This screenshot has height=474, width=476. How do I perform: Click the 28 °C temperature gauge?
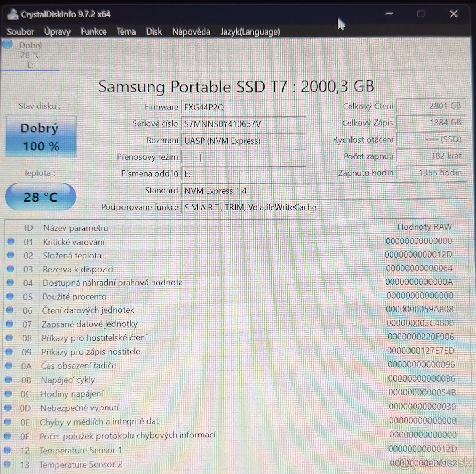pyautogui.click(x=40, y=196)
